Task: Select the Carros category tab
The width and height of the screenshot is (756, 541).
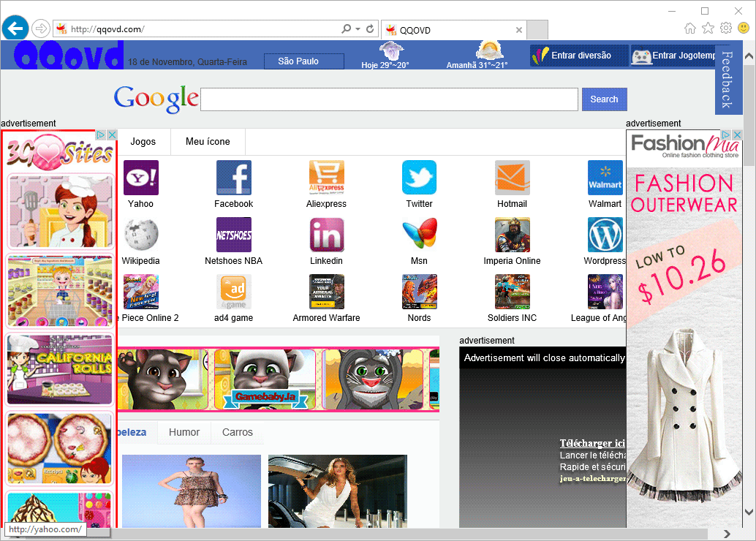Action: coord(237,432)
